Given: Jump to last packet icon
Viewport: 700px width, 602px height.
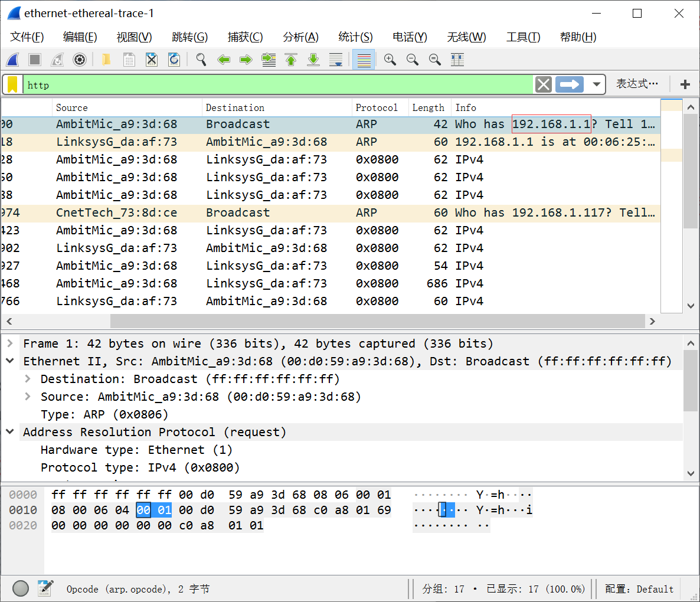Looking at the screenshot, I should click(x=313, y=60).
